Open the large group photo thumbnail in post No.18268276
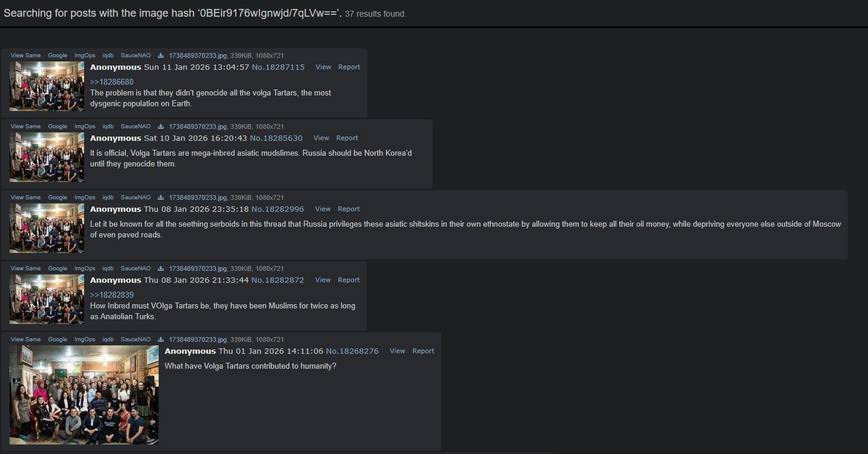This screenshot has width=868, height=454. point(84,395)
